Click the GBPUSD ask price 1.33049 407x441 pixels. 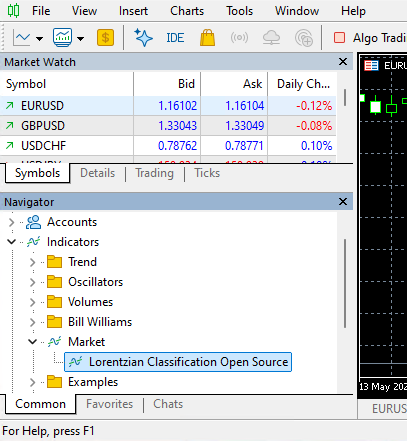(245, 126)
